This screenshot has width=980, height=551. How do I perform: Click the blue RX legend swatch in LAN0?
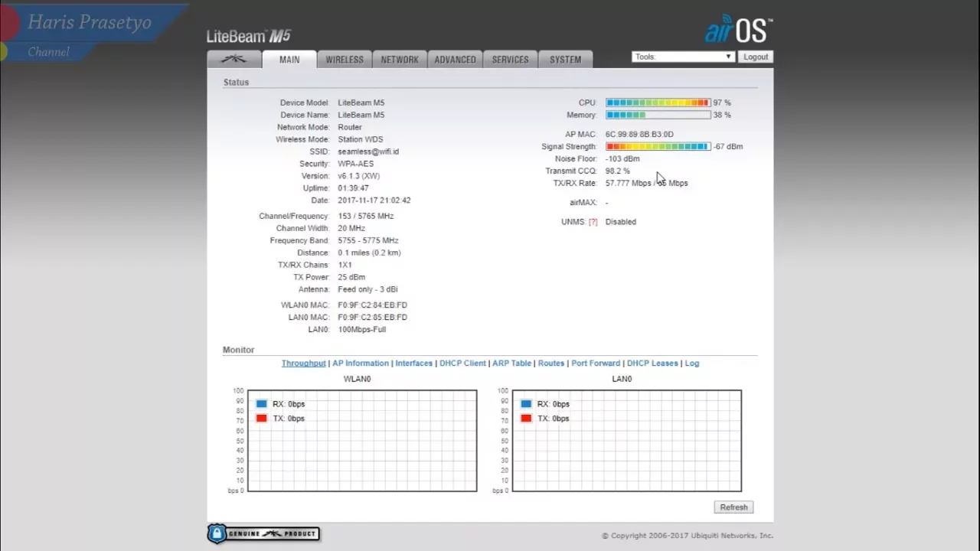point(526,404)
